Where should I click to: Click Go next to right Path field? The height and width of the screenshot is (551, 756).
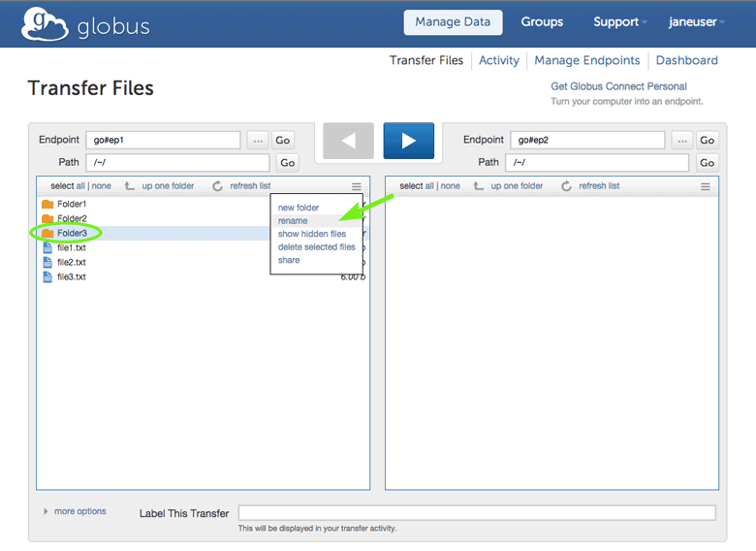(707, 163)
